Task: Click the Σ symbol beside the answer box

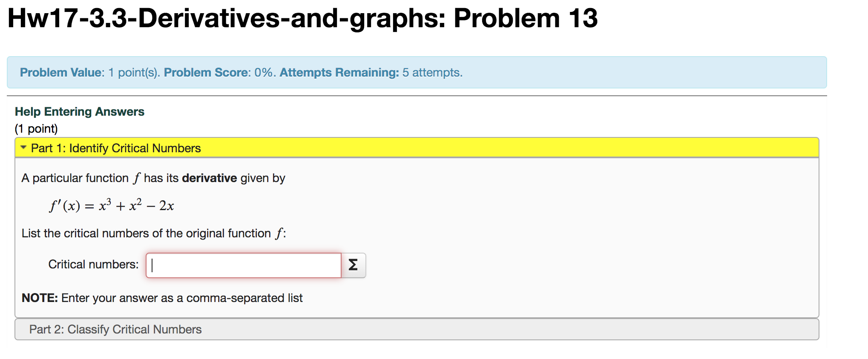Action: (x=353, y=265)
